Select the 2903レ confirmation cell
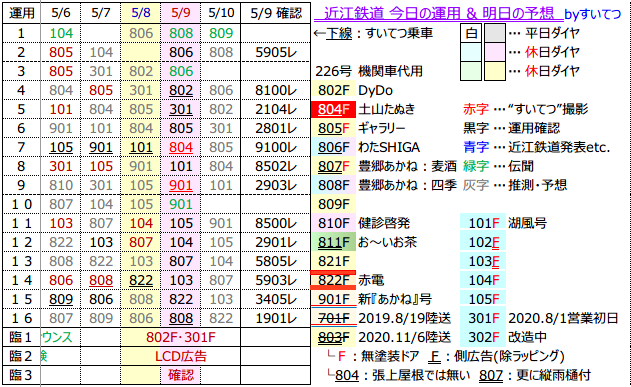Viewport: 631px width, 387px height. tap(276, 185)
